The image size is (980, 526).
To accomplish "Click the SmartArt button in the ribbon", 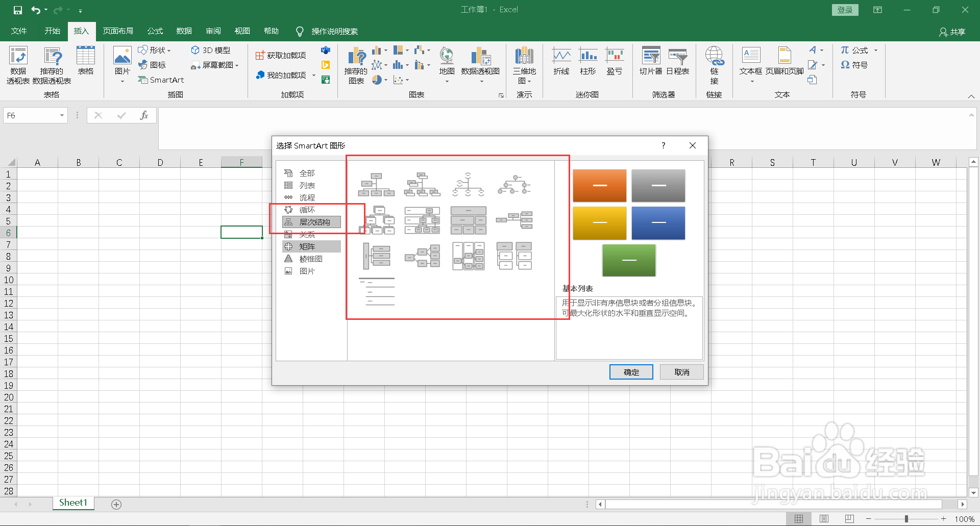I will (x=161, y=80).
